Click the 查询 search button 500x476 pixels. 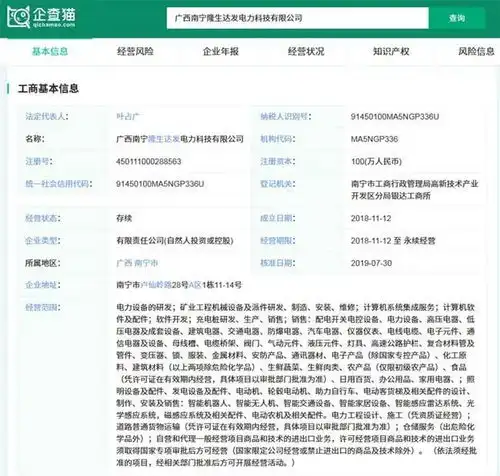[x=456, y=18]
